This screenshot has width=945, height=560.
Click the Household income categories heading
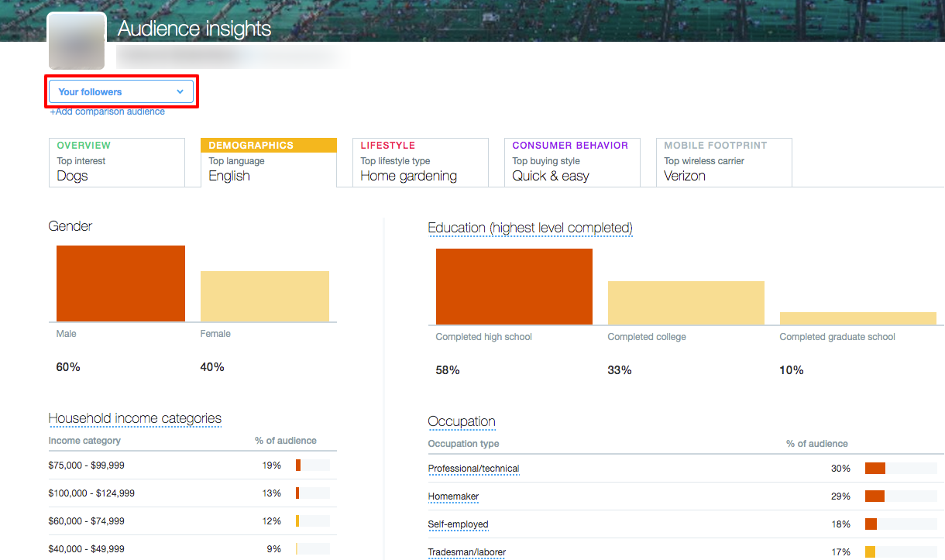135,418
